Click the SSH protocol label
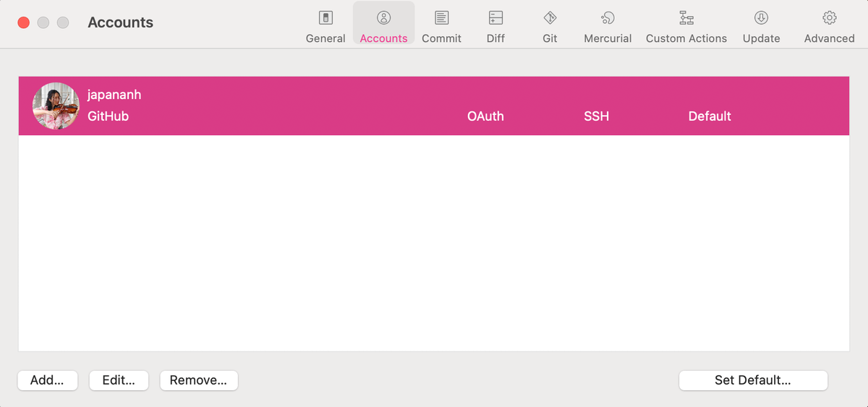 596,116
